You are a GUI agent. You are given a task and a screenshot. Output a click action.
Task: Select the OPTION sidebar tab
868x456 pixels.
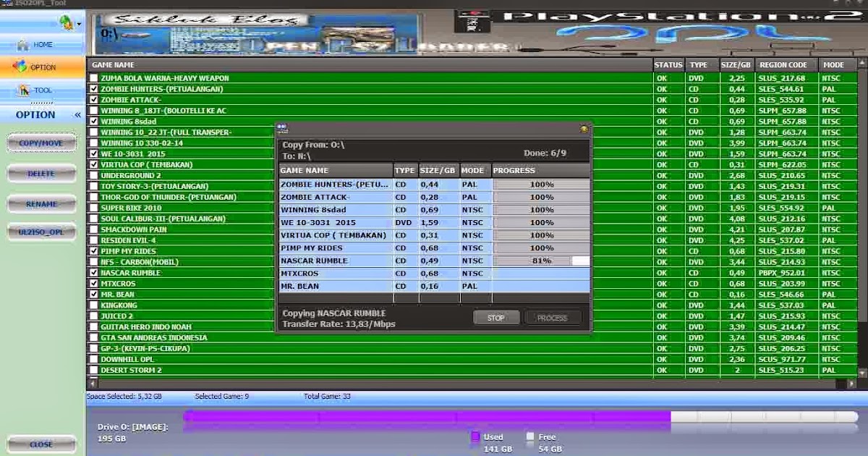(42, 67)
